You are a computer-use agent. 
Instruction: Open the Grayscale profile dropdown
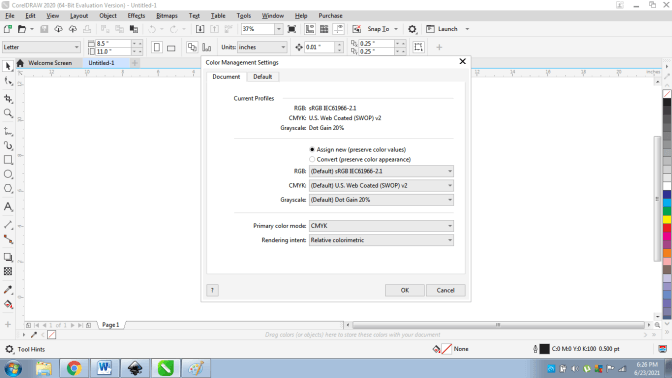coord(381,200)
